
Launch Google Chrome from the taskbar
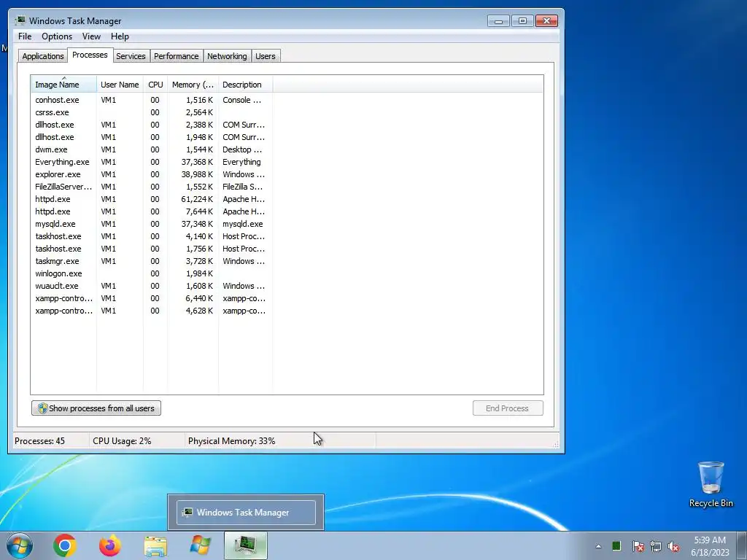click(x=65, y=545)
